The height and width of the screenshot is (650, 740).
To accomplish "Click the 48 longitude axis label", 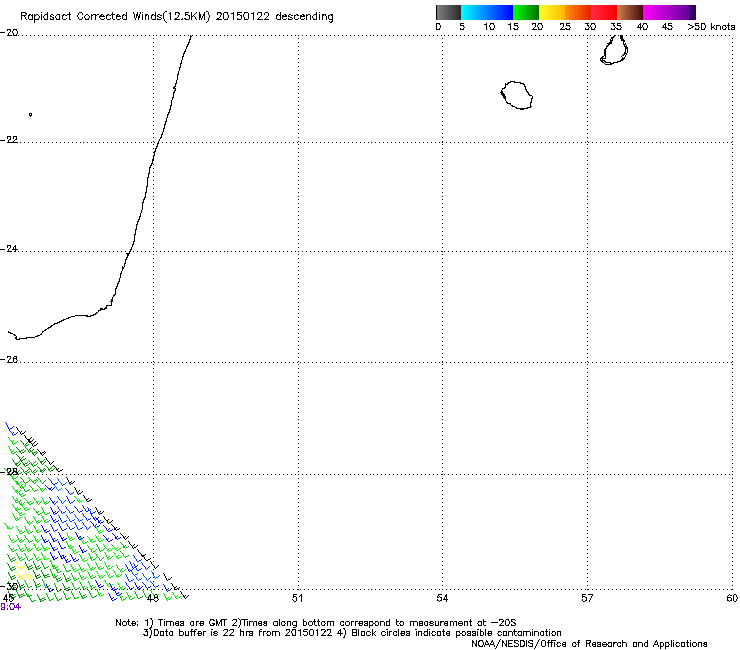I will (x=152, y=598).
